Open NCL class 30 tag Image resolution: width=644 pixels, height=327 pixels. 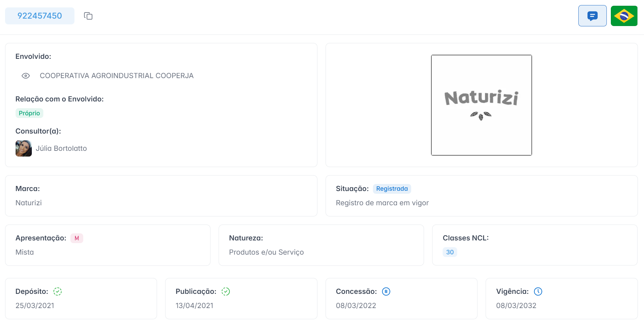click(450, 252)
